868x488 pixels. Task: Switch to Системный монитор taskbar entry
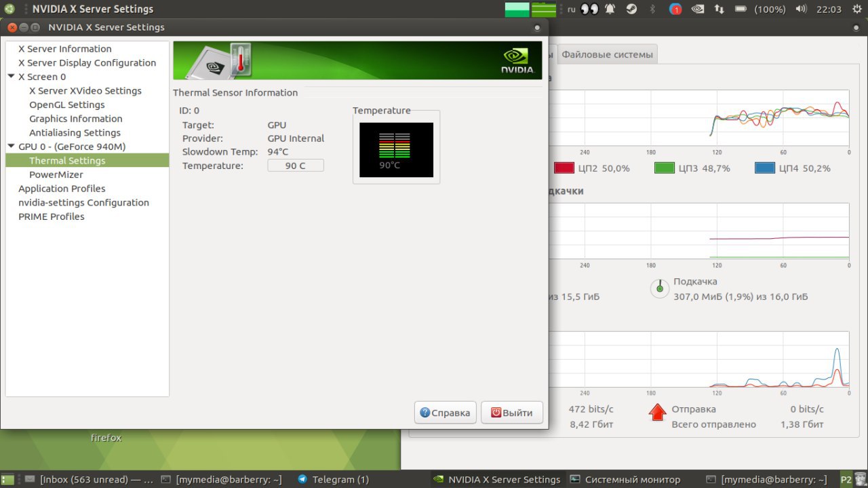(x=625, y=479)
